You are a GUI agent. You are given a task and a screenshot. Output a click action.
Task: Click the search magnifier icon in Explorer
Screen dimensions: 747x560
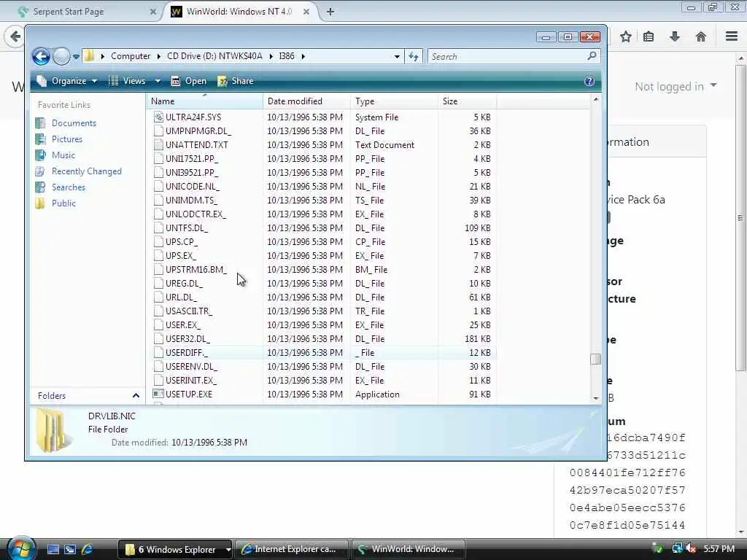592,56
